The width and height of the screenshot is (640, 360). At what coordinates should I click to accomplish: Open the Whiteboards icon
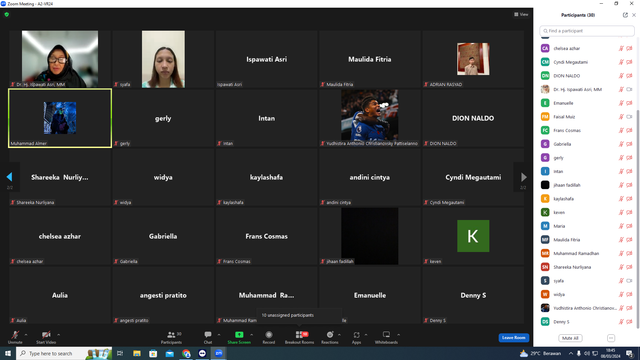[x=386, y=335]
